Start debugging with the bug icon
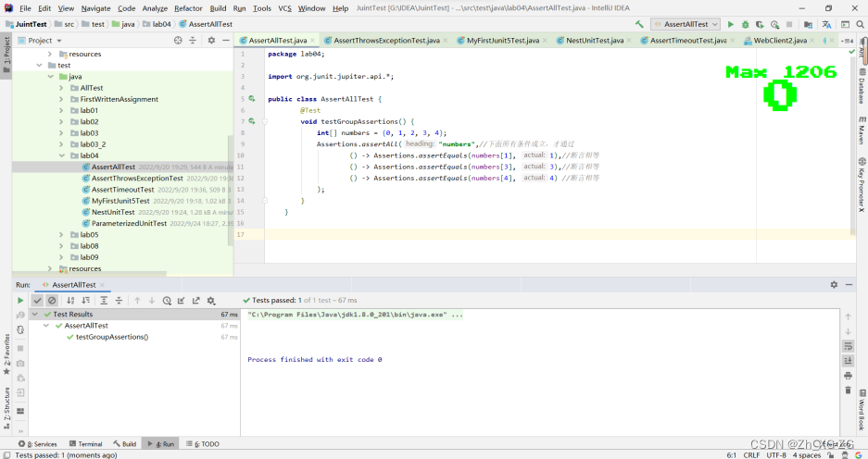Image resolution: width=868 pixels, height=459 pixels. pyautogui.click(x=745, y=24)
